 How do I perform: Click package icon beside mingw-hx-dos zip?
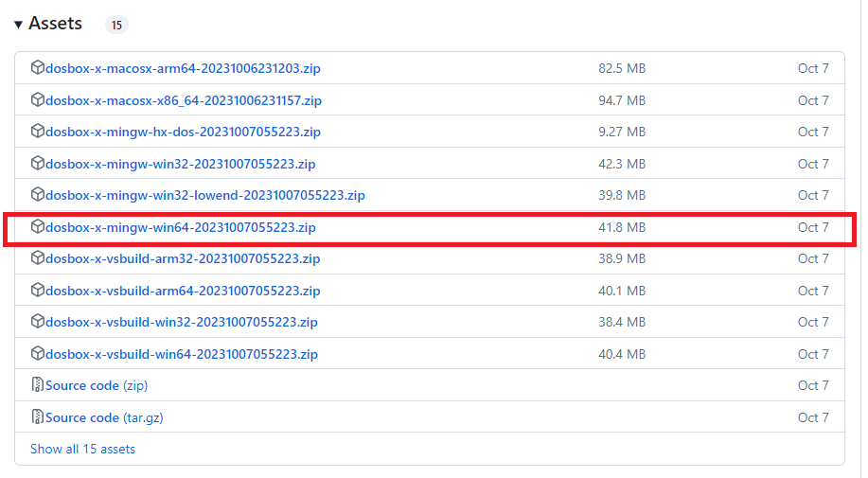click(37, 132)
